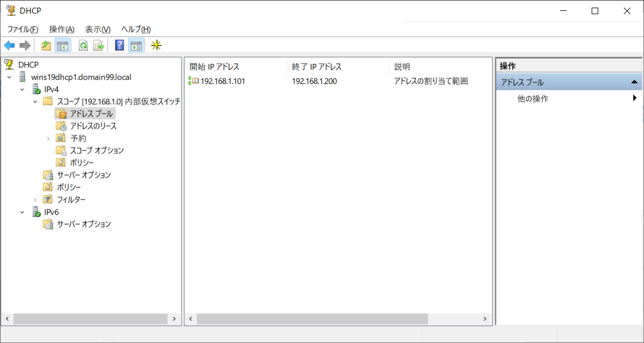Click the tree pane scroll right arrow

(x=174, y=319)
